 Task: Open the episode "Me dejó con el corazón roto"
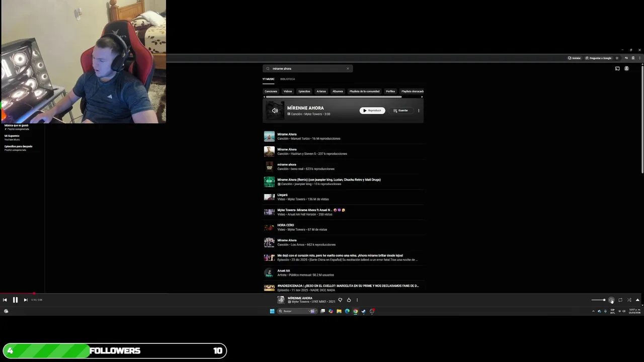pyautogui.click(x=343, y=257)
